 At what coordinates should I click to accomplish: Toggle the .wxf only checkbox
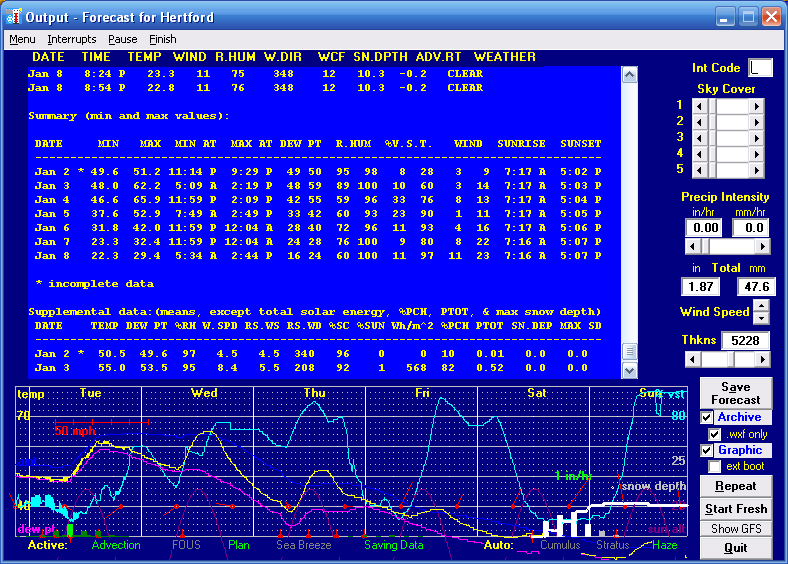click(x=715, y=434)
